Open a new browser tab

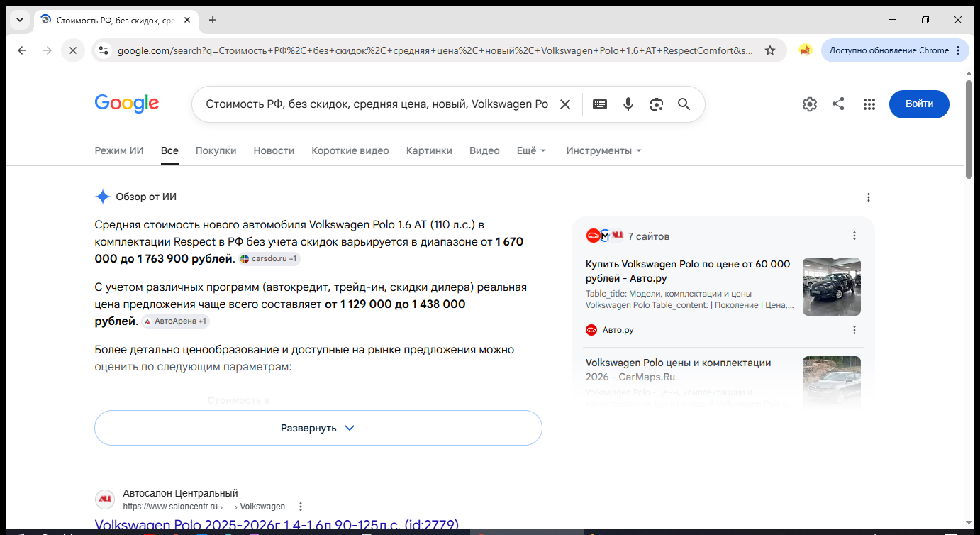(213, 20)
